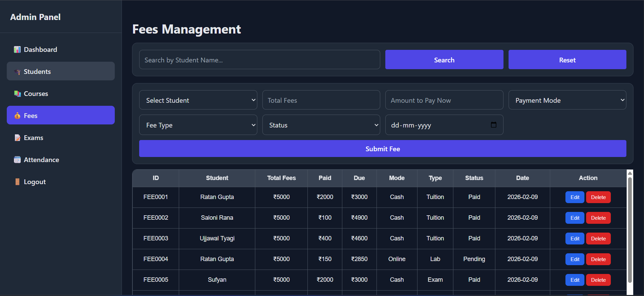Open the Payment Mode dropdown
644x296 pixels.
coord(567,100)
